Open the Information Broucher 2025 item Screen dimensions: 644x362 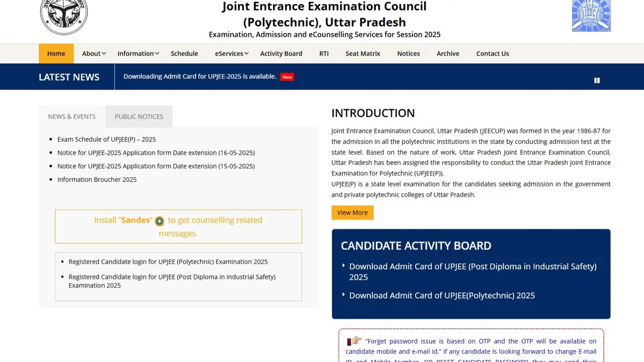[97, 179]
